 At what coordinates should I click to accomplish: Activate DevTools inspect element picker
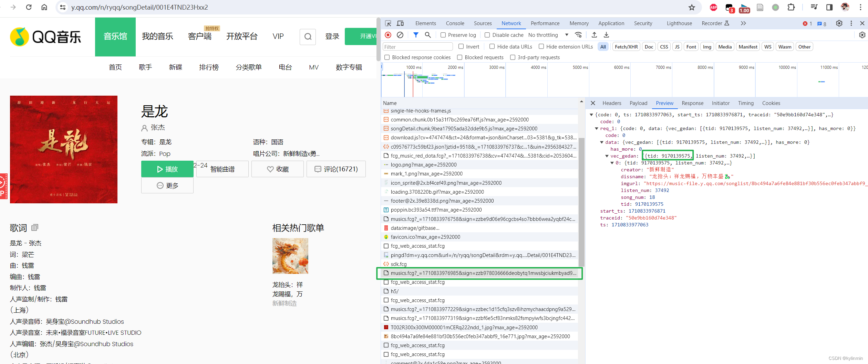point(388,23)
